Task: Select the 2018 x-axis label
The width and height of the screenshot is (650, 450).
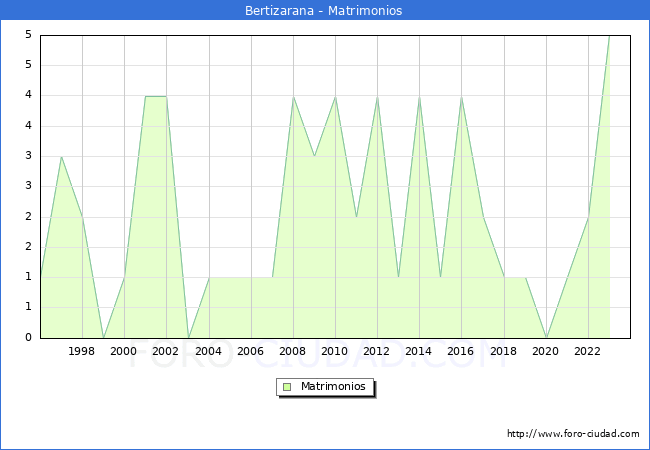Action: (x=504, y=351)
